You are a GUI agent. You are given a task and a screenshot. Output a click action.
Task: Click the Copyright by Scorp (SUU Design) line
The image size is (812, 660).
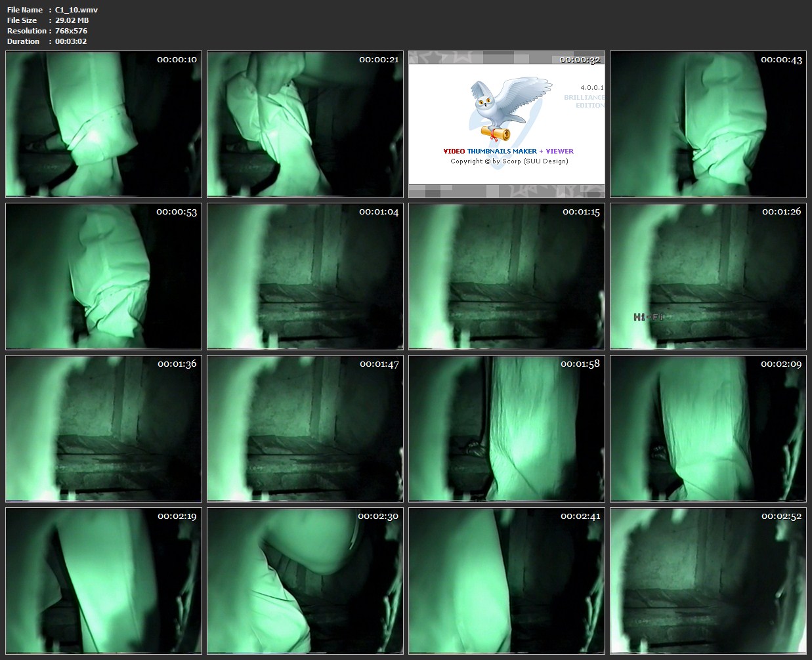click(509, 161)
